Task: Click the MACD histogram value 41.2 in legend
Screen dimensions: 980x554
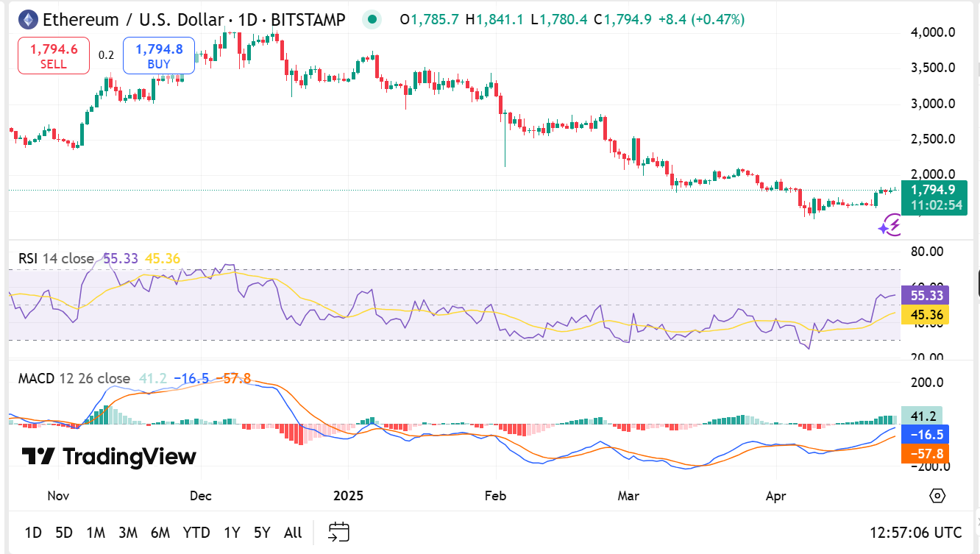Action: (152, 379)
